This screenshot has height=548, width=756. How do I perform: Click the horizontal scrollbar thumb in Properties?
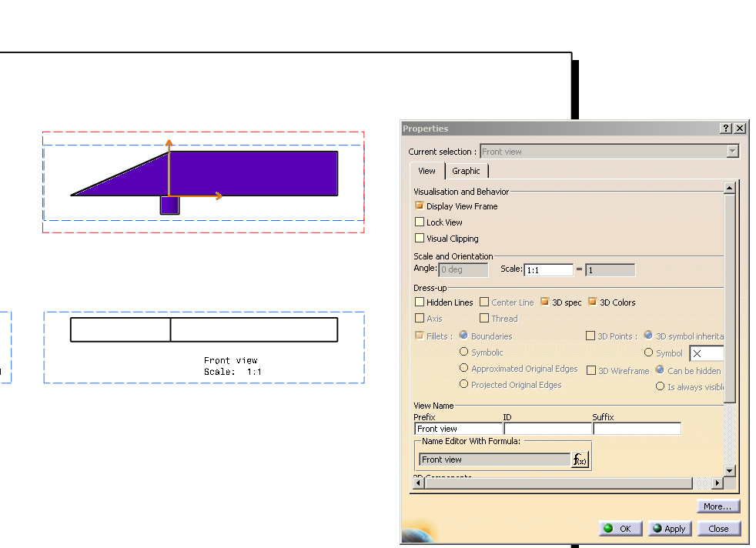558,483
